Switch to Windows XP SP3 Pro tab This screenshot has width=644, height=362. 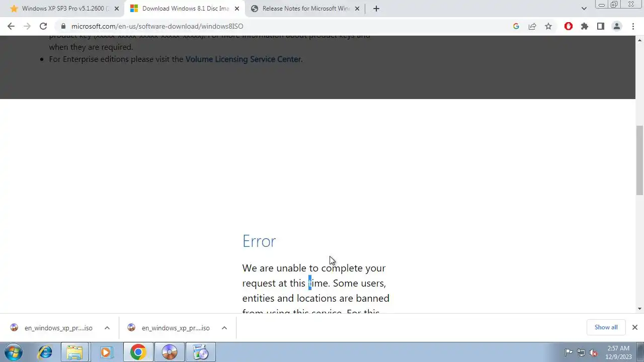pos(64,9)
